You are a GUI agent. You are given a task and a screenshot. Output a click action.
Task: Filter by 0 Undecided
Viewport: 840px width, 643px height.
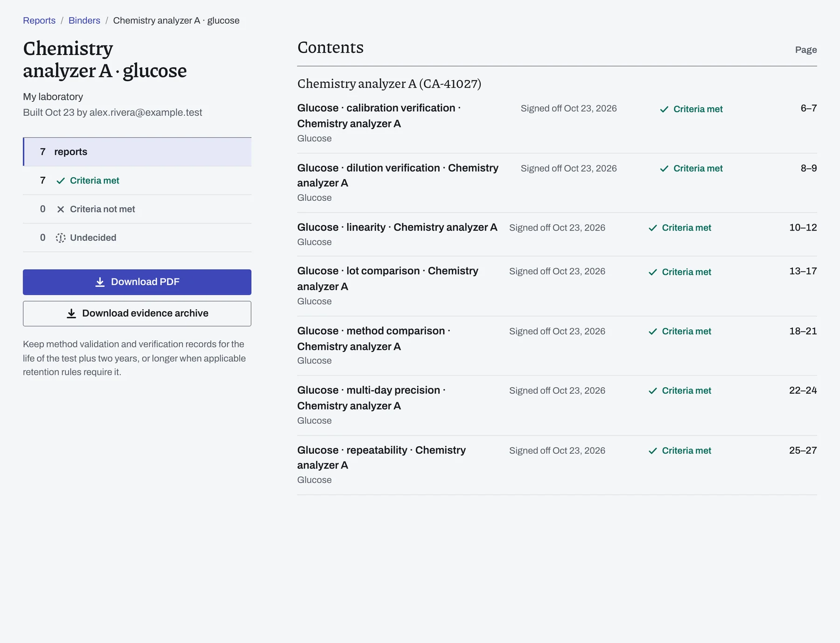click(137, 238)
